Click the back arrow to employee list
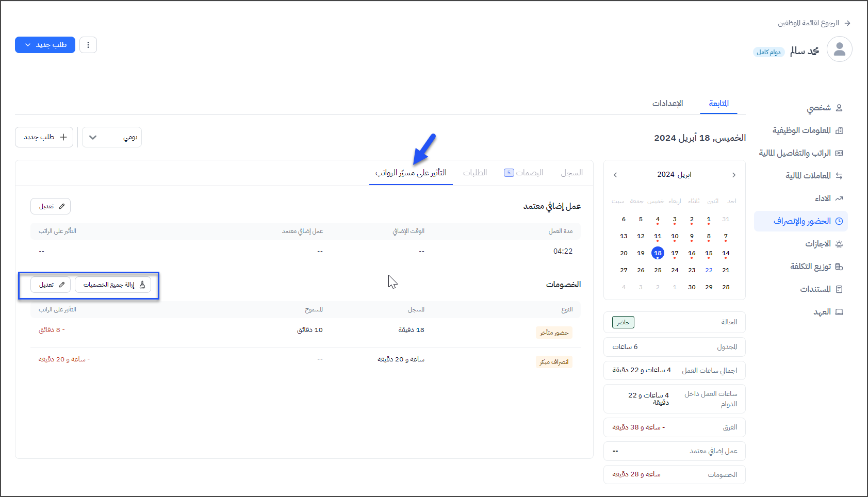The width and height of the screenshot is (868, 497). (x=847, y=23)
